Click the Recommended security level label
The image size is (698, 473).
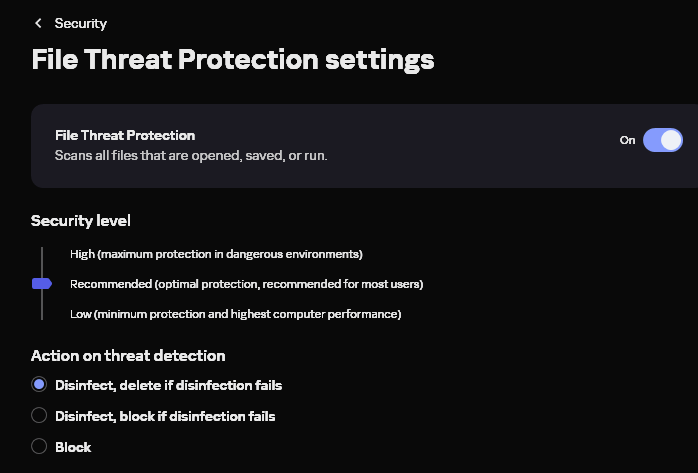click(x=246, y=284)
